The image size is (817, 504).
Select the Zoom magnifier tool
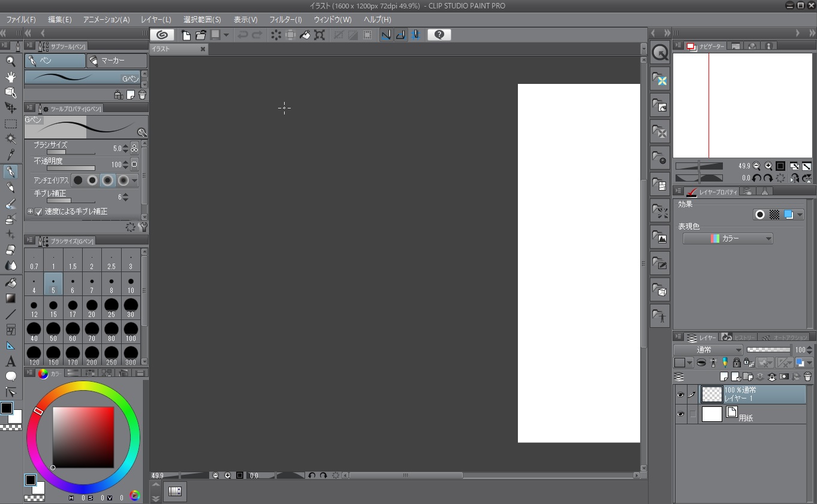(10, 61)
